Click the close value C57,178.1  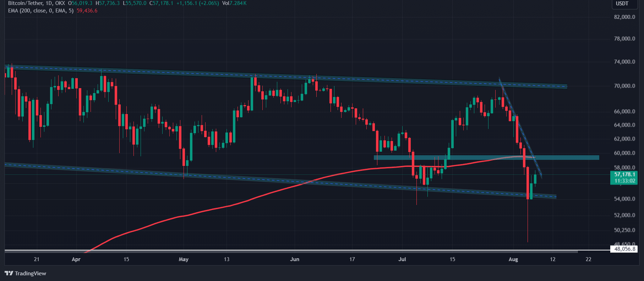click(162, 3)
